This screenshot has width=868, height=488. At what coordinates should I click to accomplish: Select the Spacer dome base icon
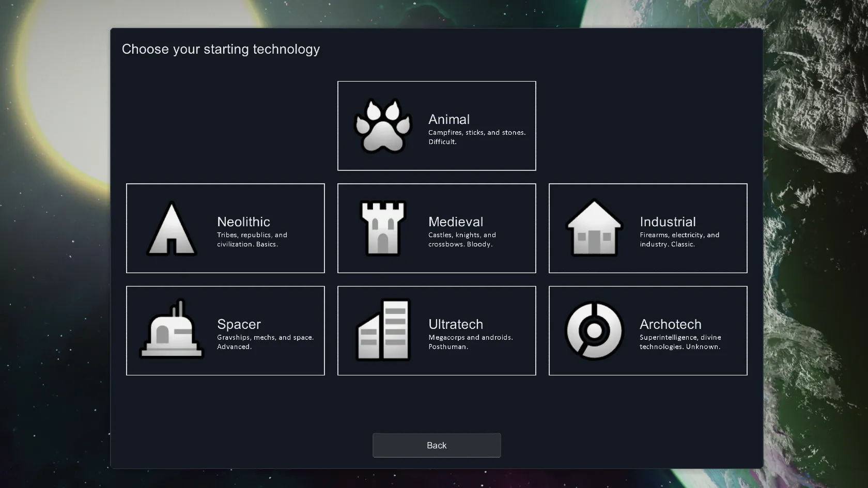click(172, 330)
